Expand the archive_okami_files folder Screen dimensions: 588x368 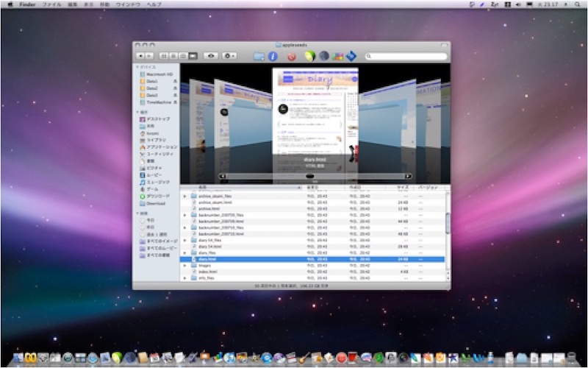pyautogui.click(x=184, y=197)
